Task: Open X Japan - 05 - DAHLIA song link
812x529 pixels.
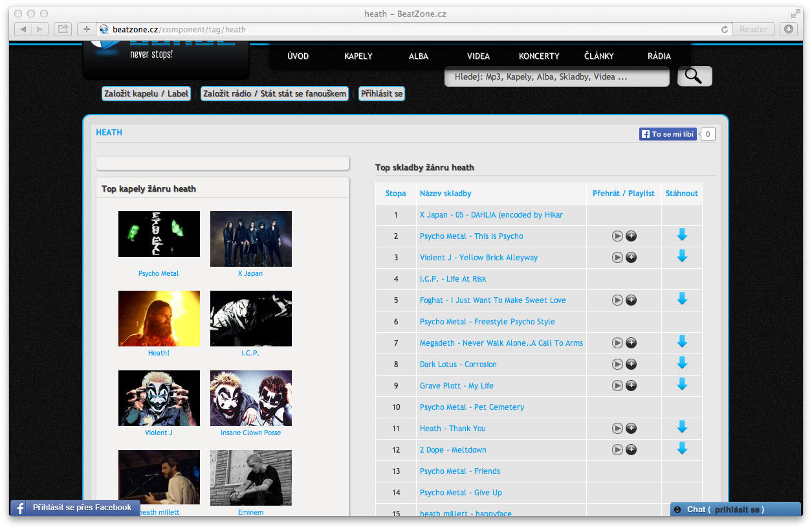Action: [x=491, y=215]
